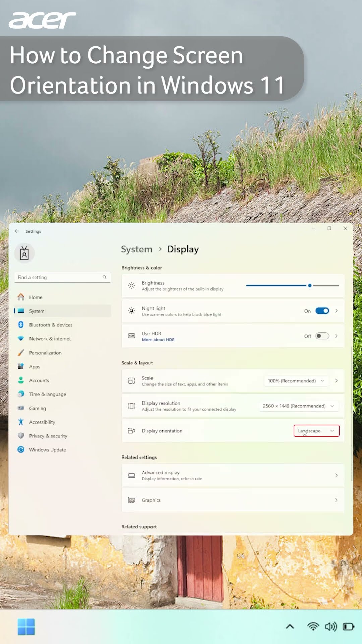Expand the Scale settings chevron

pos(336,381)
